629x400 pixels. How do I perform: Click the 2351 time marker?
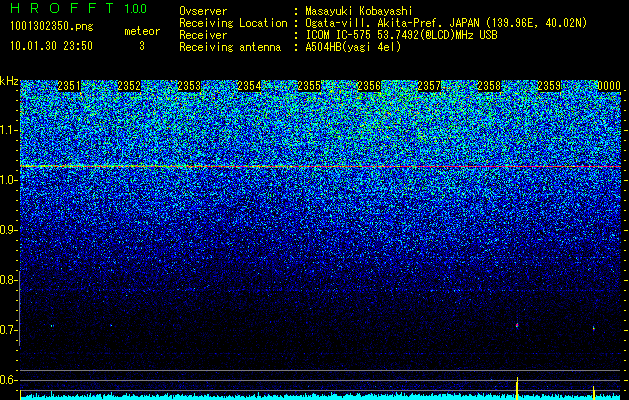point(69,86)
